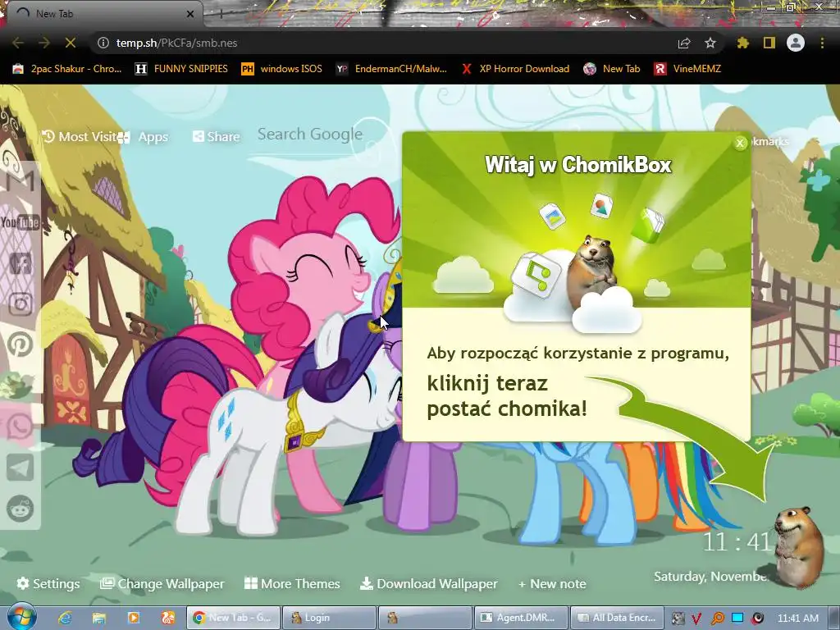Click Share on new tab page
840x630 pixels.
tap(217, 137)
